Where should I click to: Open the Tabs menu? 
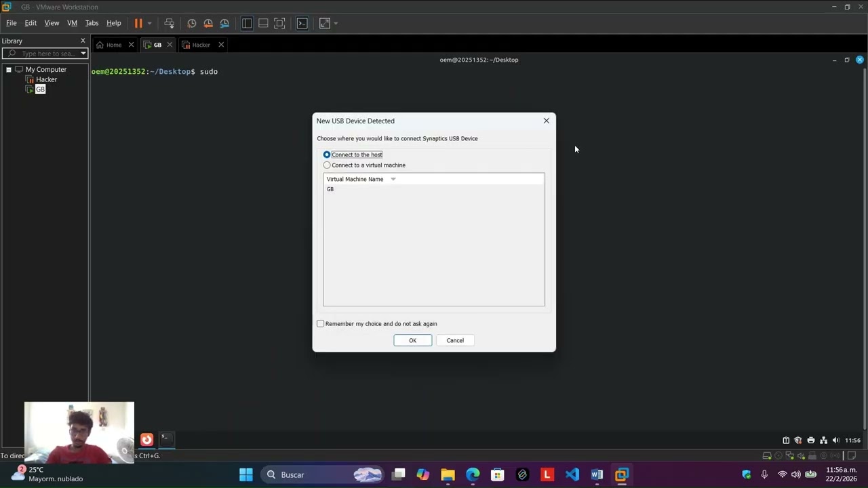click(92, 23)
